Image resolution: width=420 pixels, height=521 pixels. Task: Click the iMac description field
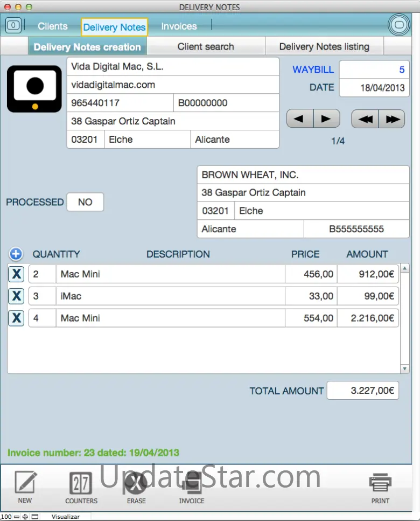click(170, 296)
